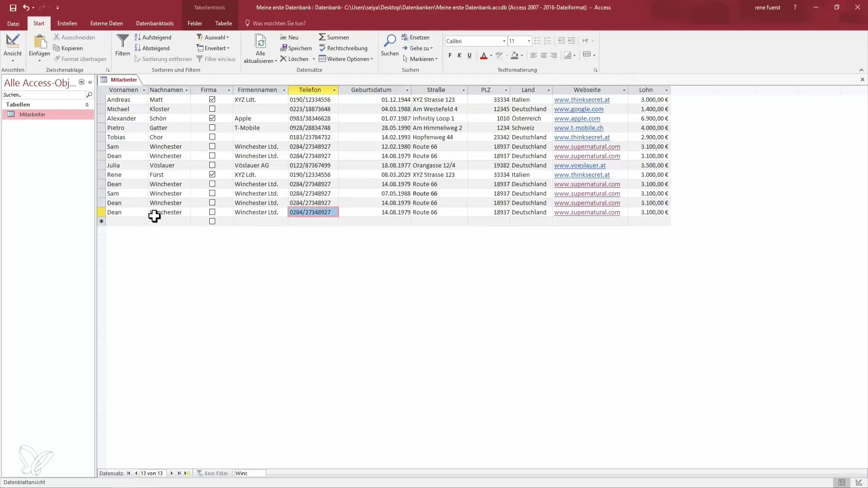
Task: Switch to the Felder tab
Action: 195,23
